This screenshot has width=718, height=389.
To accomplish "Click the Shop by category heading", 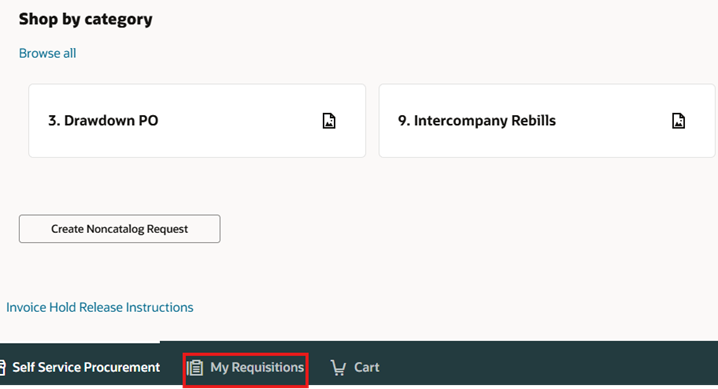I will point(86,19).
